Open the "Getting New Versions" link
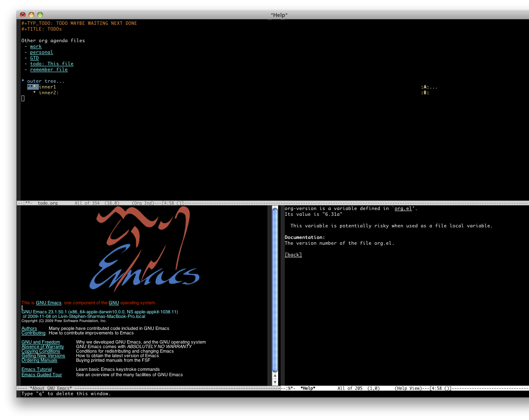 [43, 356]
